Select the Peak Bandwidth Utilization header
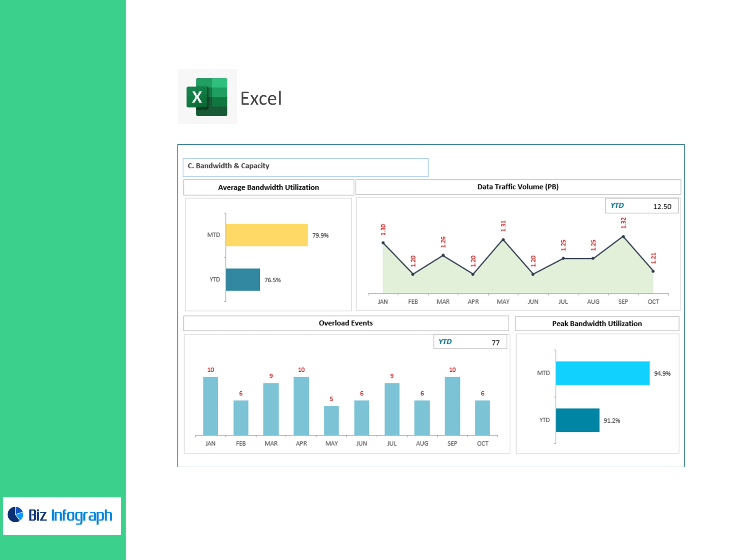Image resolution: width=747 pixels, height=560 pixels. click(x=597, y=324)
